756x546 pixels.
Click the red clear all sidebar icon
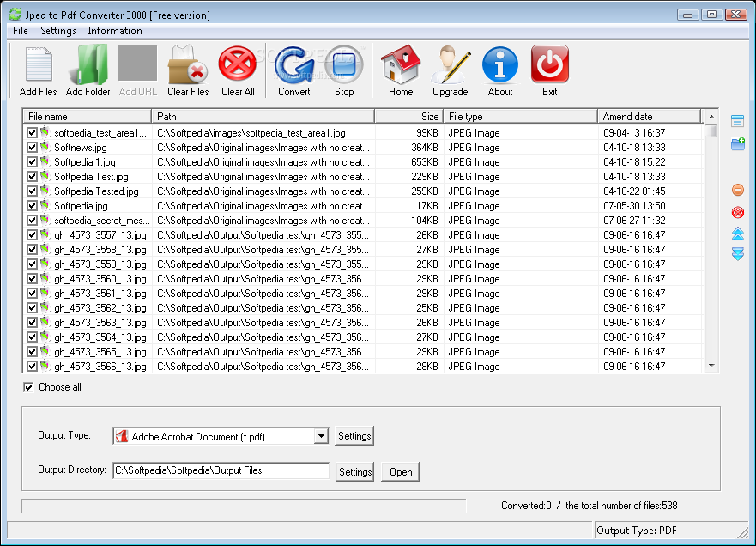(738, 212)
